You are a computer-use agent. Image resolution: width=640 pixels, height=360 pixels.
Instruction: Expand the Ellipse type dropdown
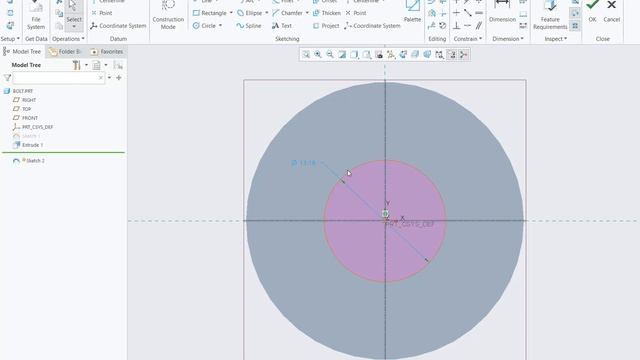(267, 13)
